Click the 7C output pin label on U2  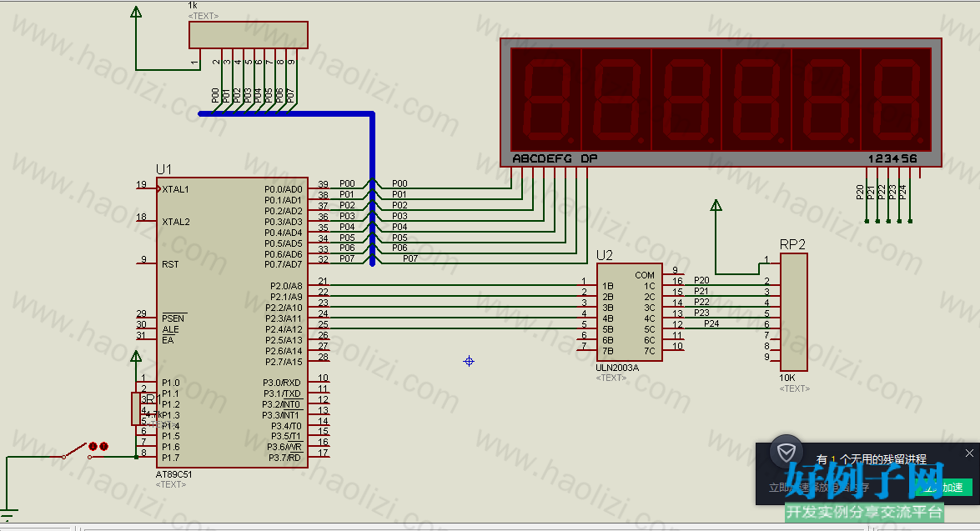coord(650,351)
